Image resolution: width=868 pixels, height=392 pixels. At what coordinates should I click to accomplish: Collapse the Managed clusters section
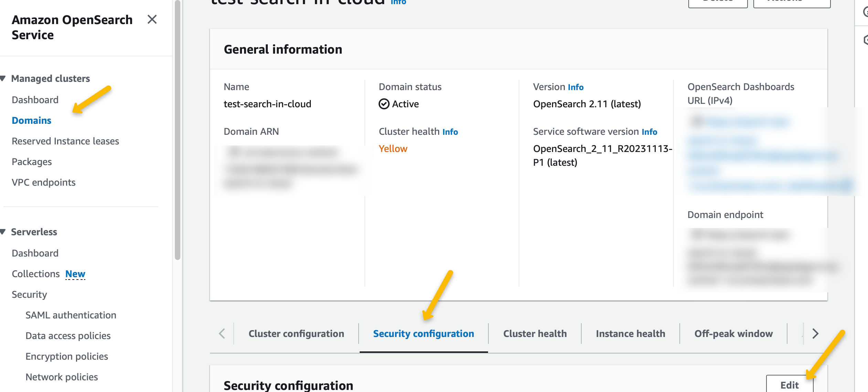pyautogui.click(x=3, y=78)
